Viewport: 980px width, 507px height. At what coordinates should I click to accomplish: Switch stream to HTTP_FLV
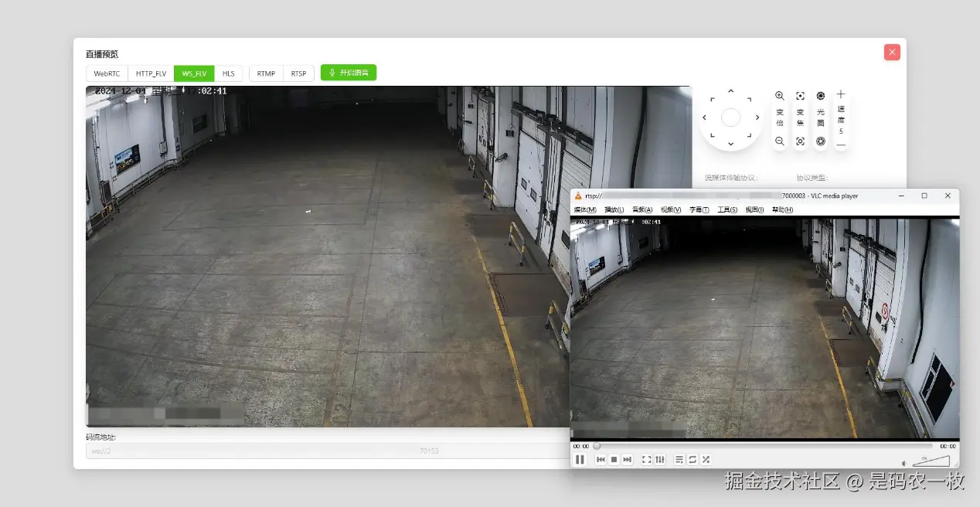(x=151, y=73)
